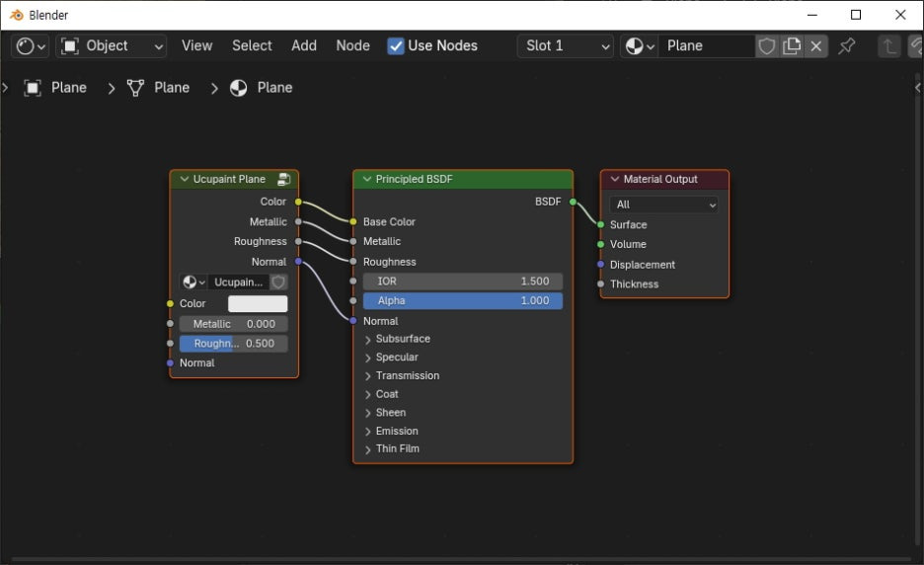Click the Thickness input socket
This screenshot has height=565, width=924.
(600, 283)
